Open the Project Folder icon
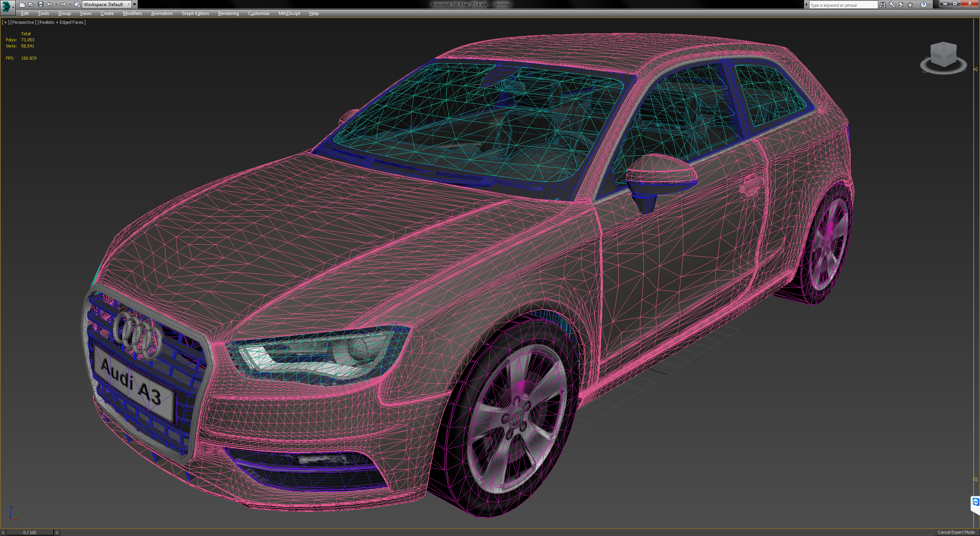 [78, 5]
